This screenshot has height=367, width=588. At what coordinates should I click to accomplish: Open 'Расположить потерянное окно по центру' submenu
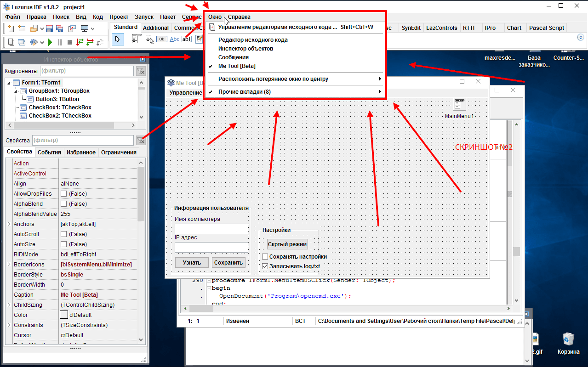click(x=295, y=79)
